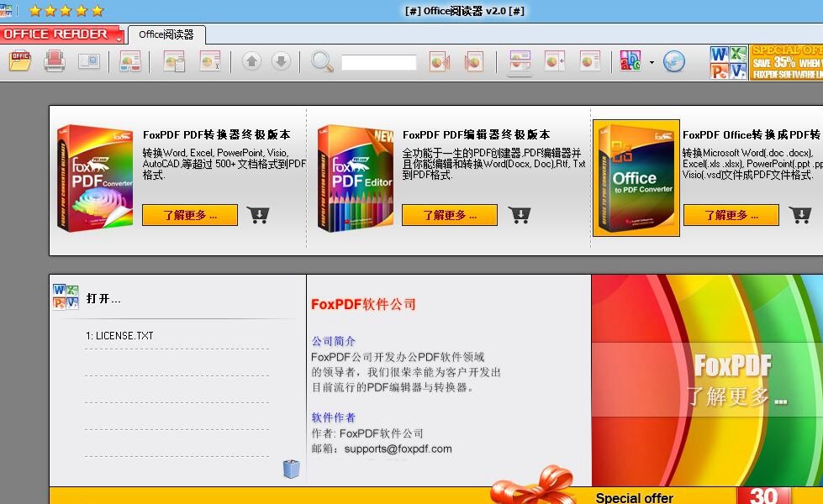This screenshot has width=823, height=504.
Task: Click the five-star rating in title bar
Action: pos(66,10)
